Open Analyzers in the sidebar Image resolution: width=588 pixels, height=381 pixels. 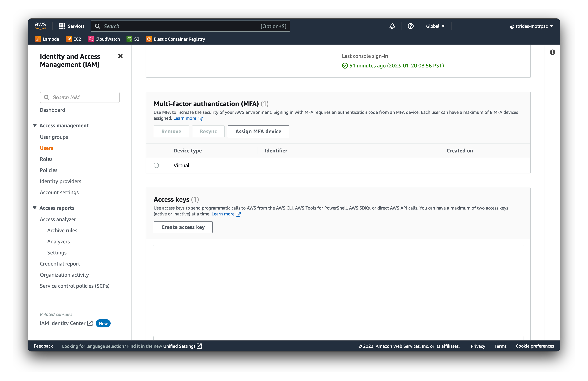point(59,241)
